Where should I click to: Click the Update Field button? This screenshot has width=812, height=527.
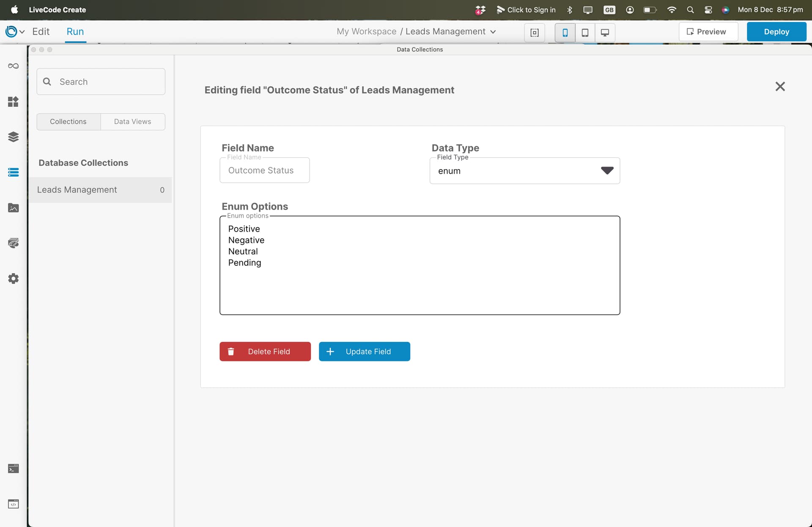pos(364,352)
